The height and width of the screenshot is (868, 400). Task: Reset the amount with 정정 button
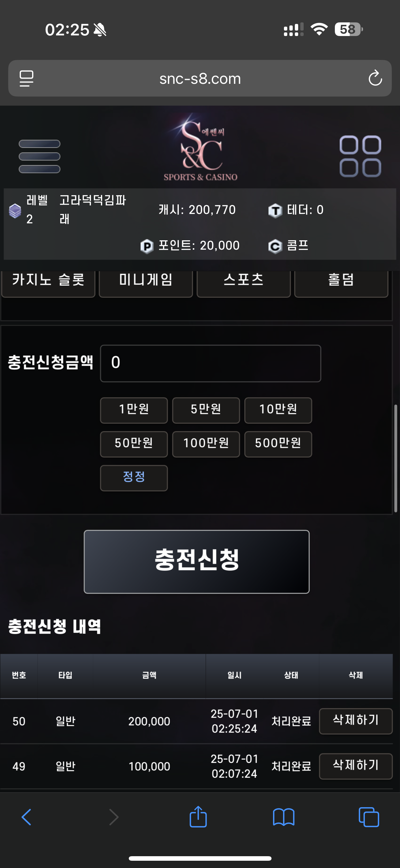point(134,478)
